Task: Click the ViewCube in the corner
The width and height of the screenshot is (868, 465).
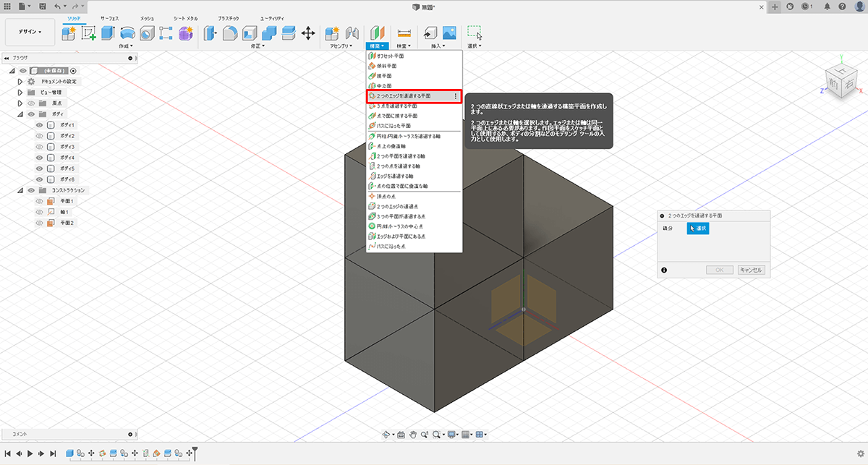Action: [x=841, y=77]
